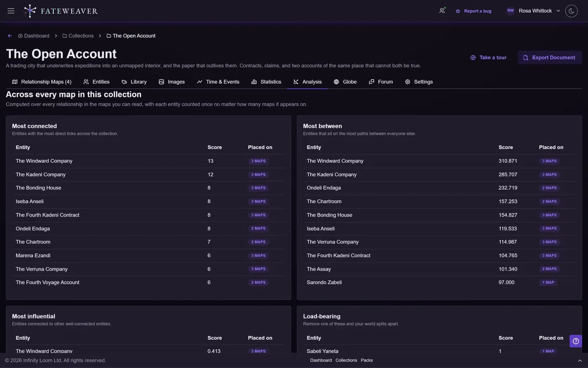Click the Export Document button

(550, 58)
